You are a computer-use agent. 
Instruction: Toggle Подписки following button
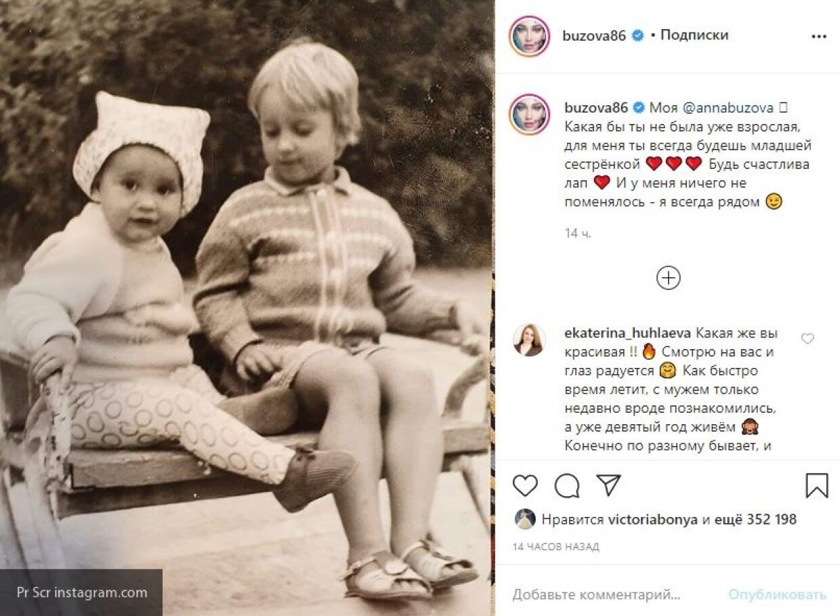click(694, 35)
